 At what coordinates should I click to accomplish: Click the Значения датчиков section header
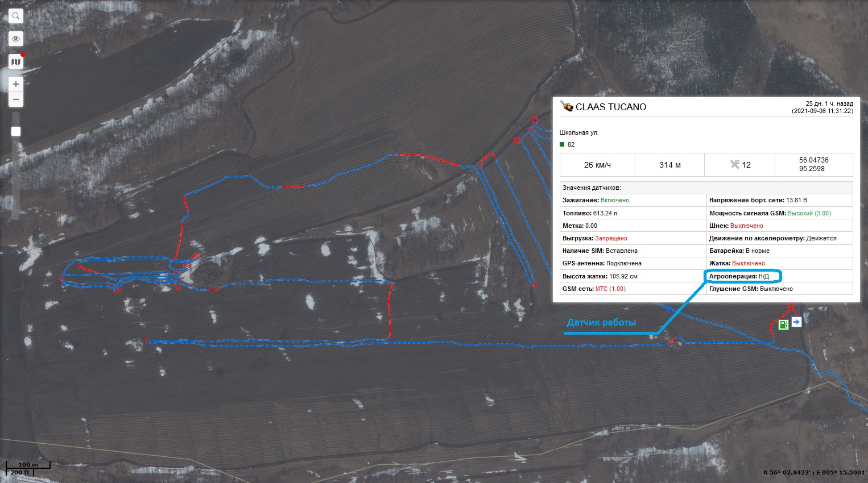[592, 188]
